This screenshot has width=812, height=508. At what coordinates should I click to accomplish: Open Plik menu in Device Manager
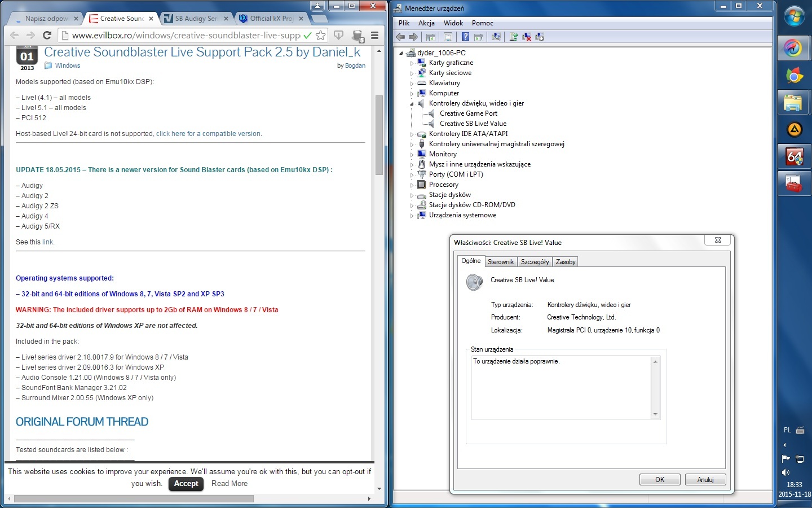coord(404,23)
